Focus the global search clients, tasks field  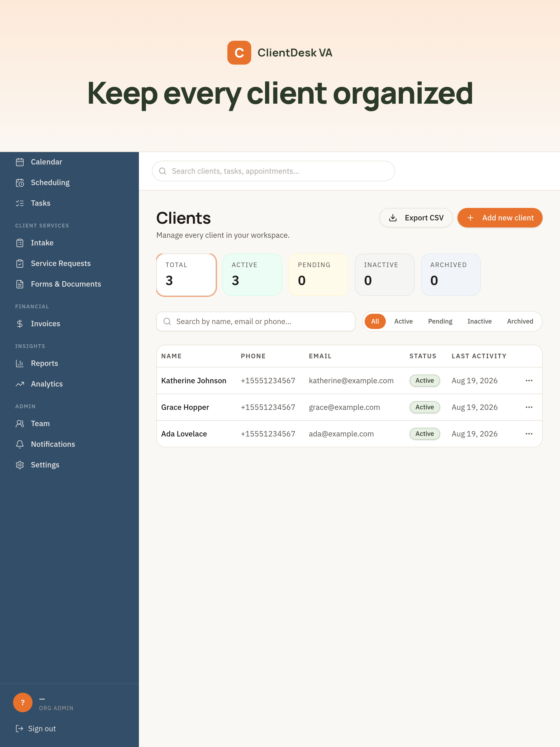pos(273,171)
